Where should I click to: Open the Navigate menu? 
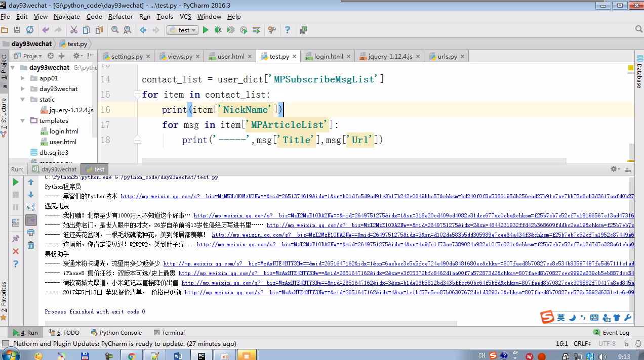66,16
